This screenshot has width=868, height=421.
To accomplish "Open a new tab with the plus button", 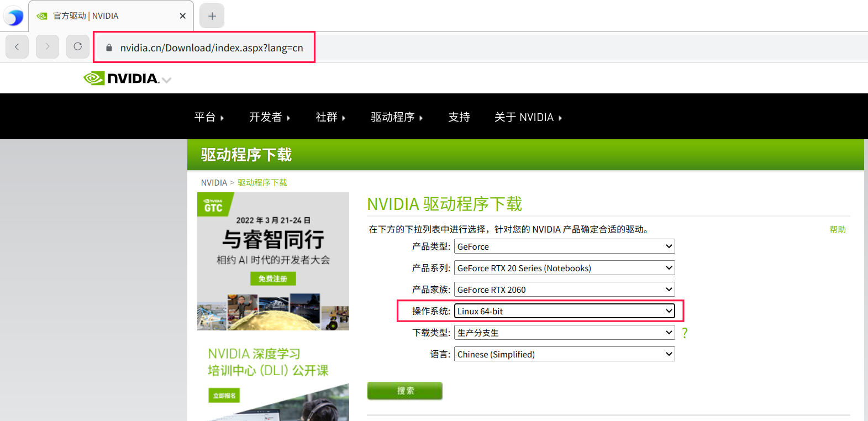I will tap(212, 16).
